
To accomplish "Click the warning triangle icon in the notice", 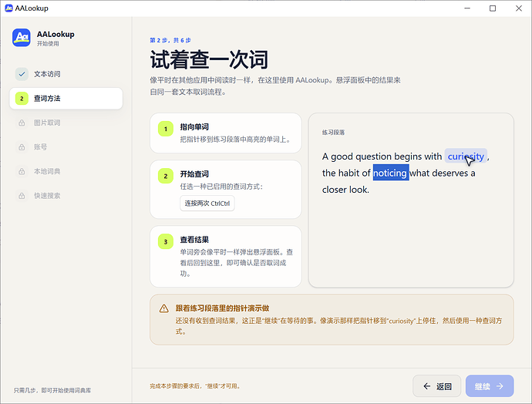I will tap(164, 308).
